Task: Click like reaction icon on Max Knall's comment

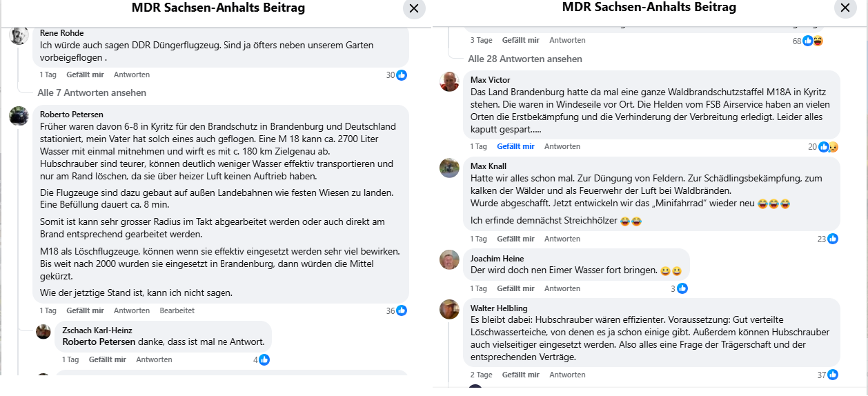Action: point(832,239)
